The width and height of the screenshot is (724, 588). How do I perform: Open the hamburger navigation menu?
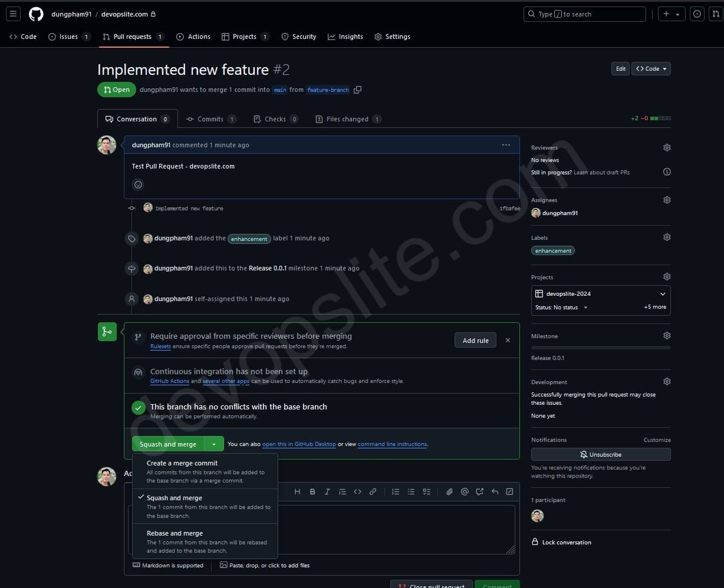tap(13, 14)
